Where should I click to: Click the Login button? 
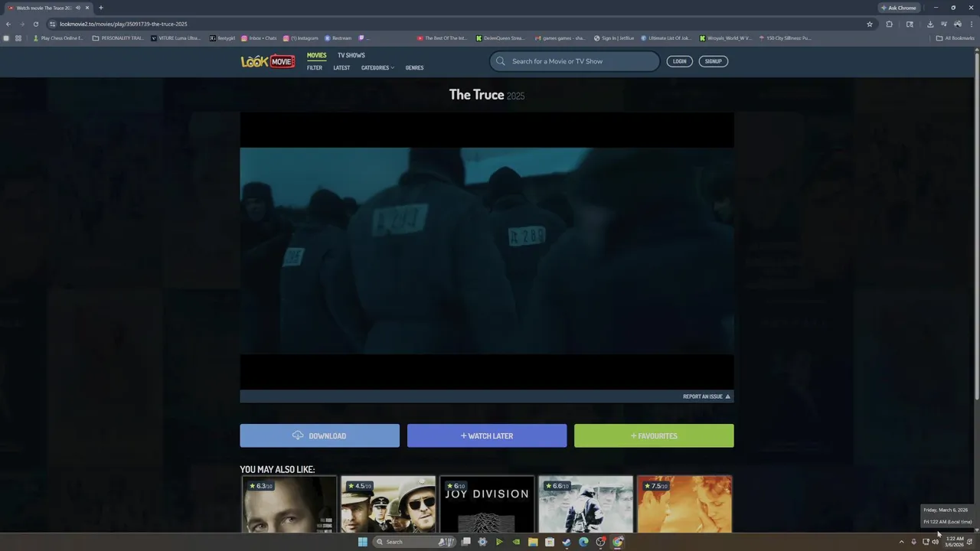pyautogui.click(x=679, y=61)
